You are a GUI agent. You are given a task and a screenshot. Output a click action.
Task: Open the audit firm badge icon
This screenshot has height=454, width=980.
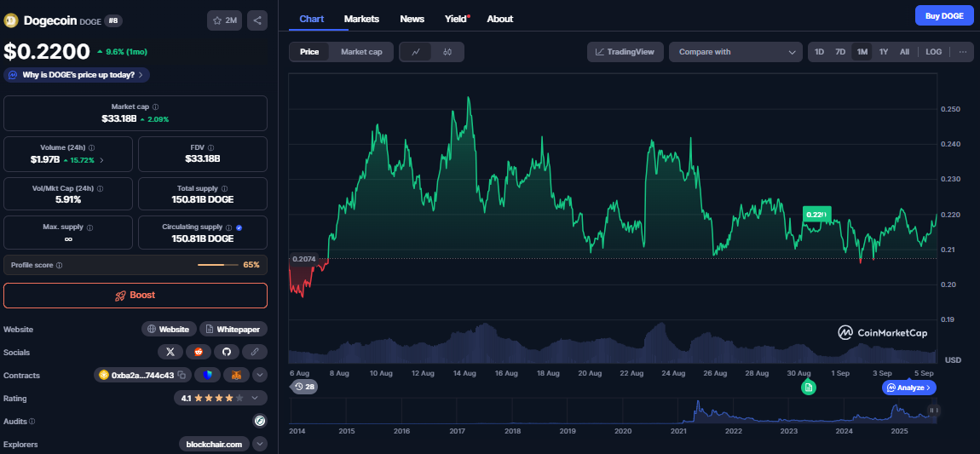coord(260,421)
